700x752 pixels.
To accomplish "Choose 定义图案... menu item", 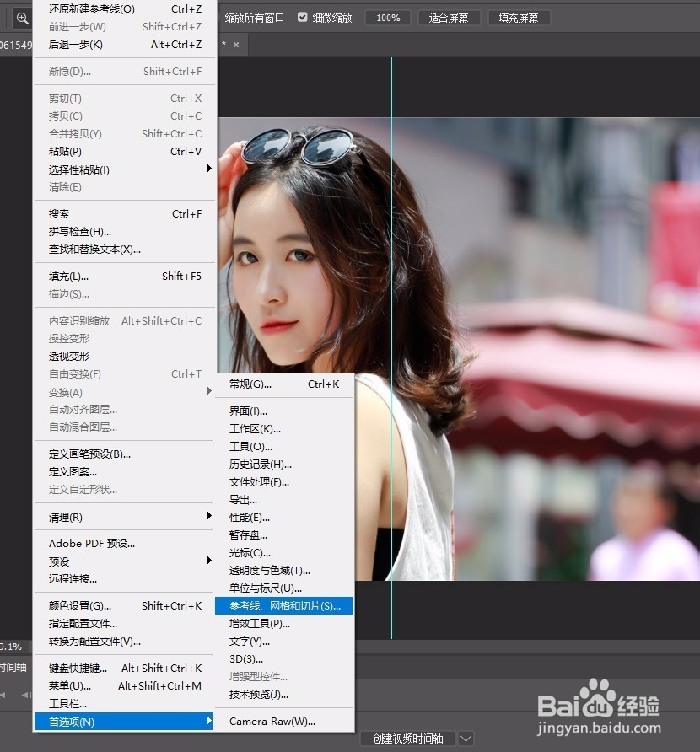I will pyautogui.click(x=125, y=472).
